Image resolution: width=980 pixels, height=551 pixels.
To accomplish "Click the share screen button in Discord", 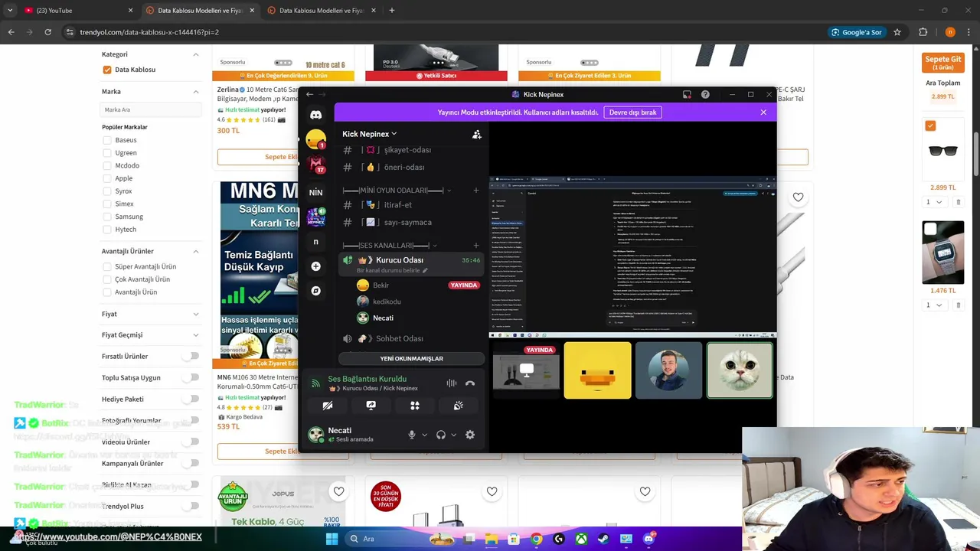I will (x=371, y=406).
